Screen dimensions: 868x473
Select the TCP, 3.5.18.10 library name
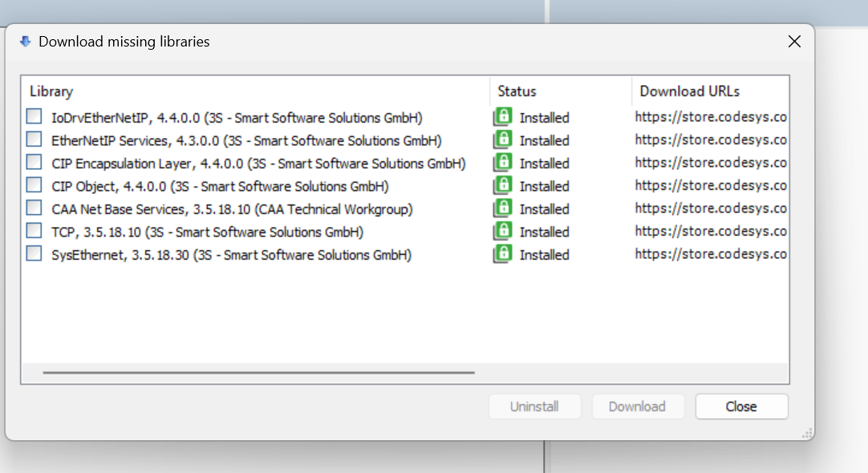click(x=207, y=232)
